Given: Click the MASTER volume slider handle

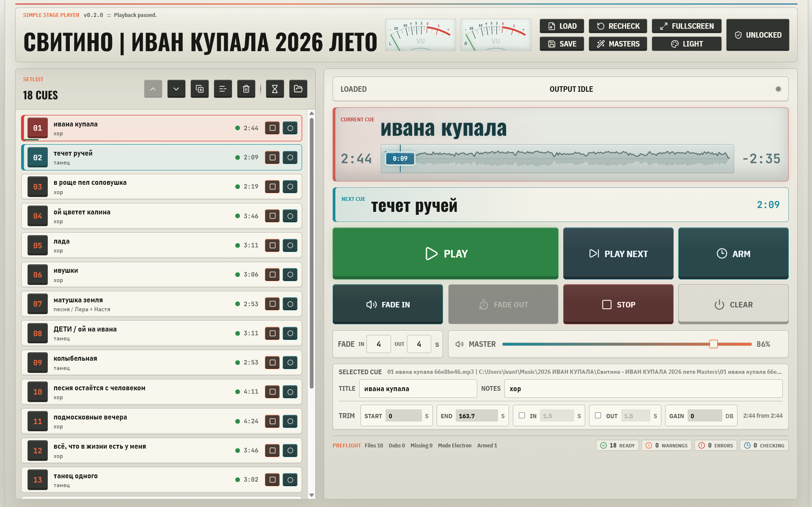Looking at the screenshot, I should 713,344.
